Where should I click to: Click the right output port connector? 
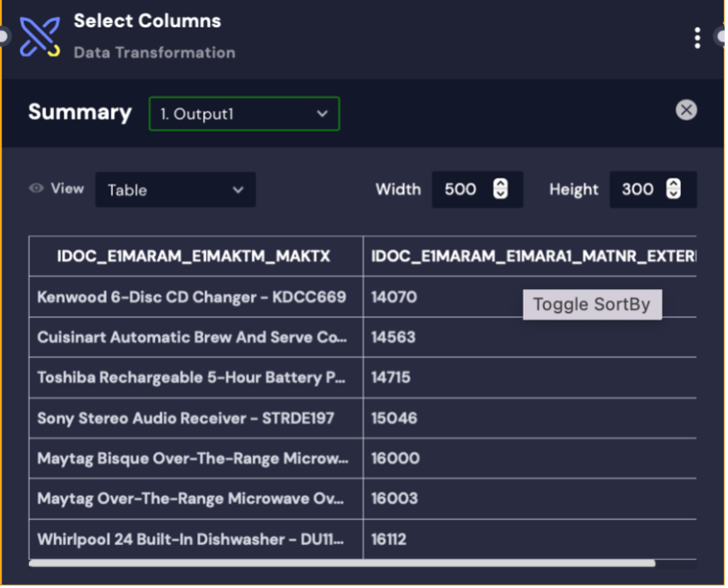[x=721, y=37]
